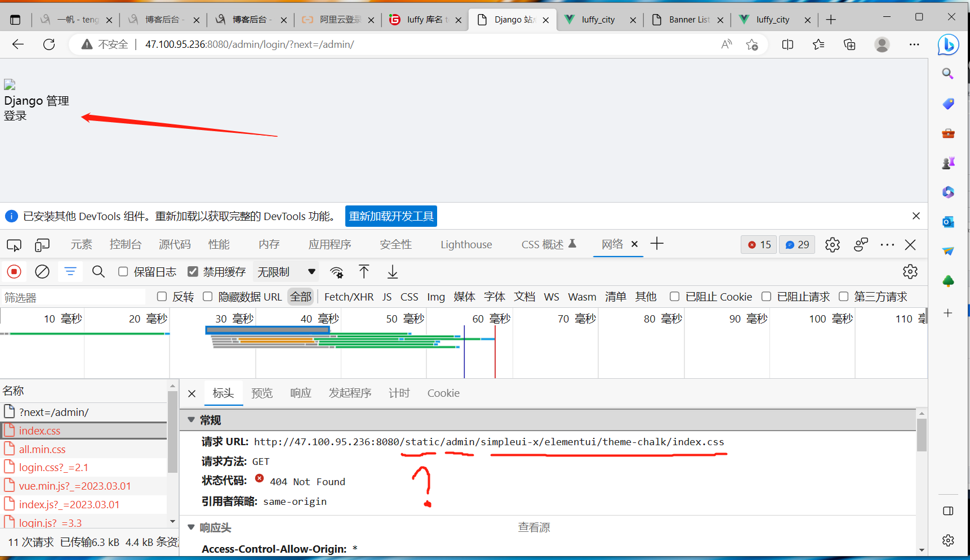Screen dimensions: 970x560
Task: Open the Lighthouse tab
Action: point(466,244)
